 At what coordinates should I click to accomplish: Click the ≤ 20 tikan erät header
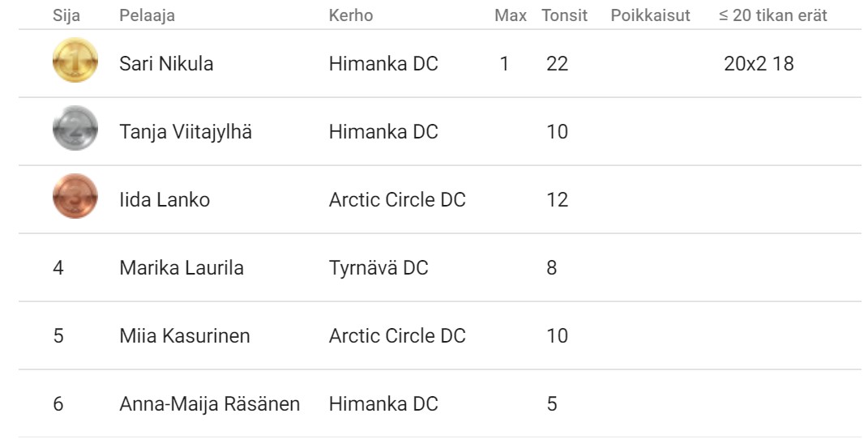click(773, 15)
